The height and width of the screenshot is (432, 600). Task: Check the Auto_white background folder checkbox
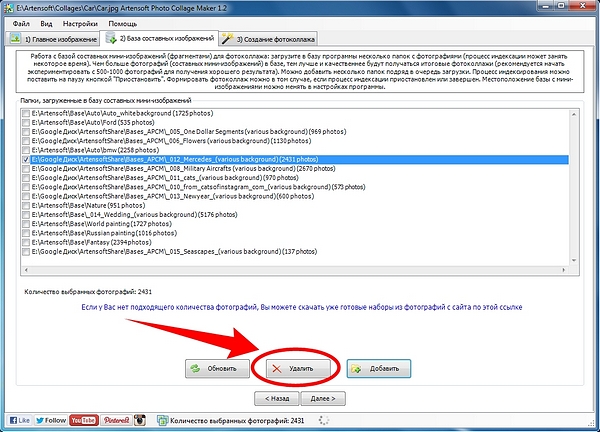pyautogui.click(x=26, y=113)
